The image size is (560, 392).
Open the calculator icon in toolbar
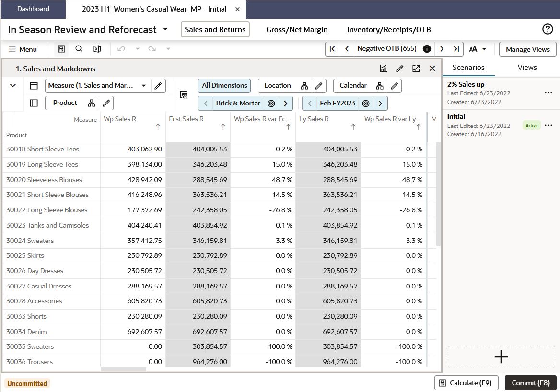61,49
